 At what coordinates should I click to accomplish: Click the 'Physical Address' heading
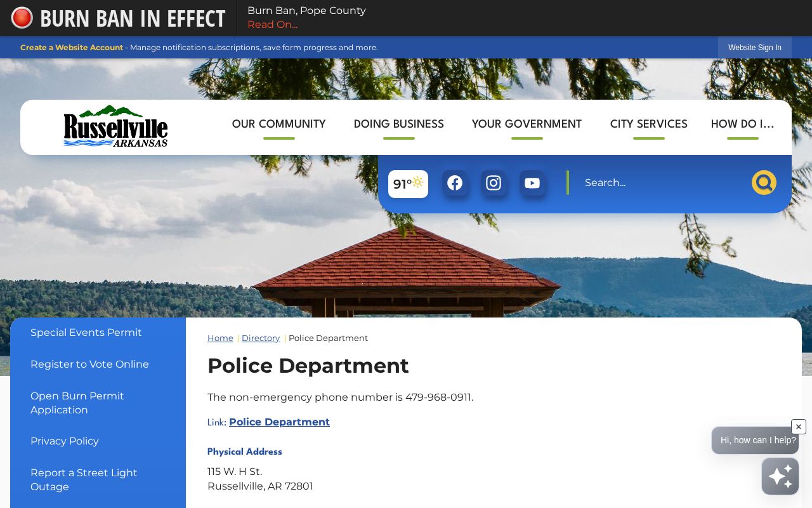[245, 452]
